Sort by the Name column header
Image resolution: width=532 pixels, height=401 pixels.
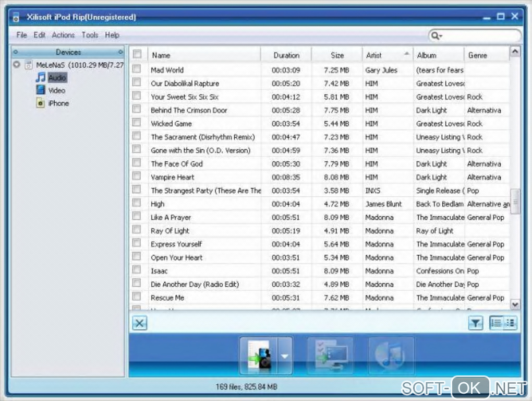pos(204,55)
